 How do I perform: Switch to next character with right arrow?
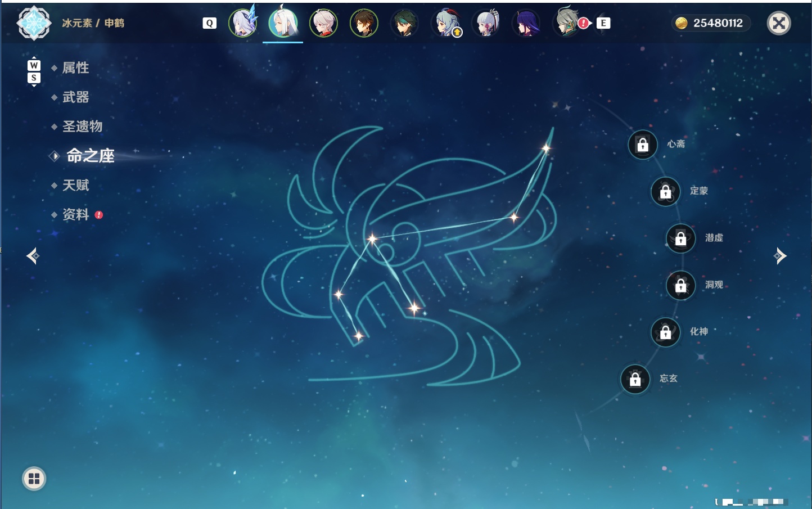(x=780, y=256)
